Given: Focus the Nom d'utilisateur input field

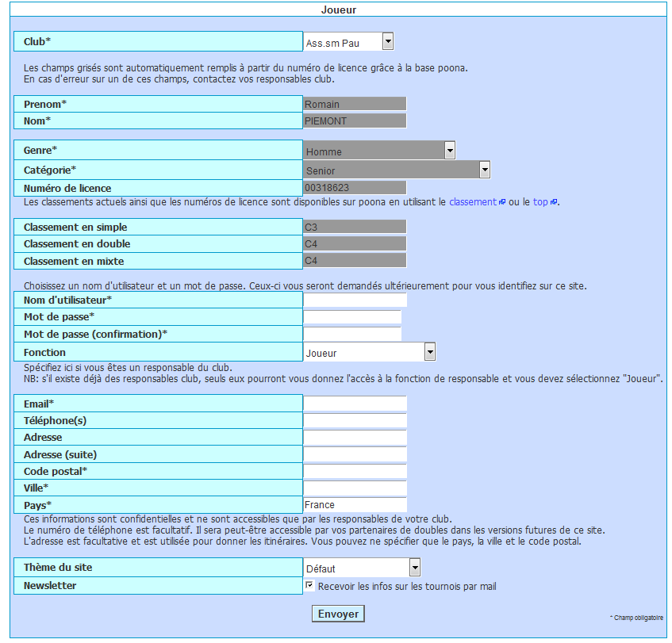Looking at the screenshot, I should click(x=355, y=300).
